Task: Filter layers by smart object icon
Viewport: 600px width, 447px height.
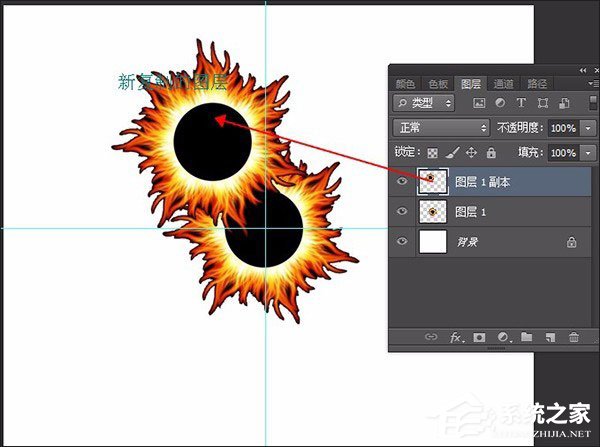Action: point(564,103)
